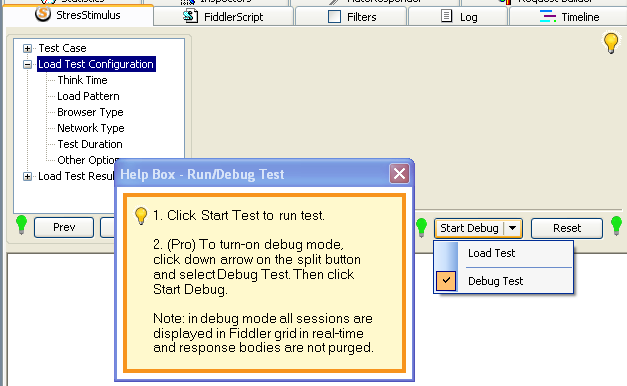The height and width of the screenshot is (386, 627).
Task: Select Network Type in the tree
Action: (x=91, y=128)
